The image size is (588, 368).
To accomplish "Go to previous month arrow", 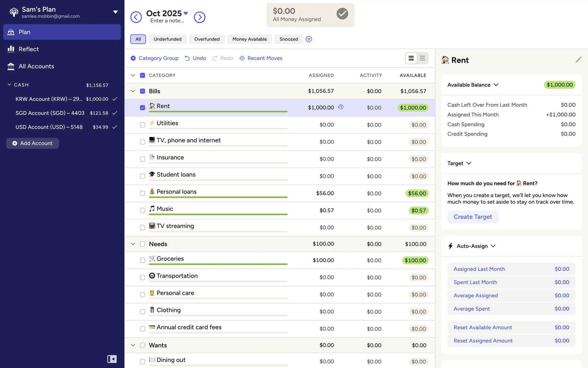I will pyautogui.click(x=136, y=17).
